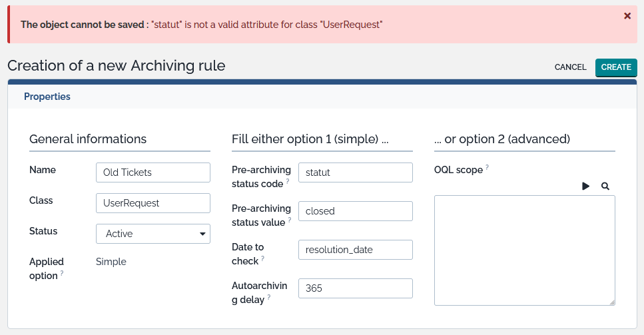The height and width of the screenshot is (335, 644).
Task: Click help icon beside Autoarchiving delay
Action: (x=269, y=297)
